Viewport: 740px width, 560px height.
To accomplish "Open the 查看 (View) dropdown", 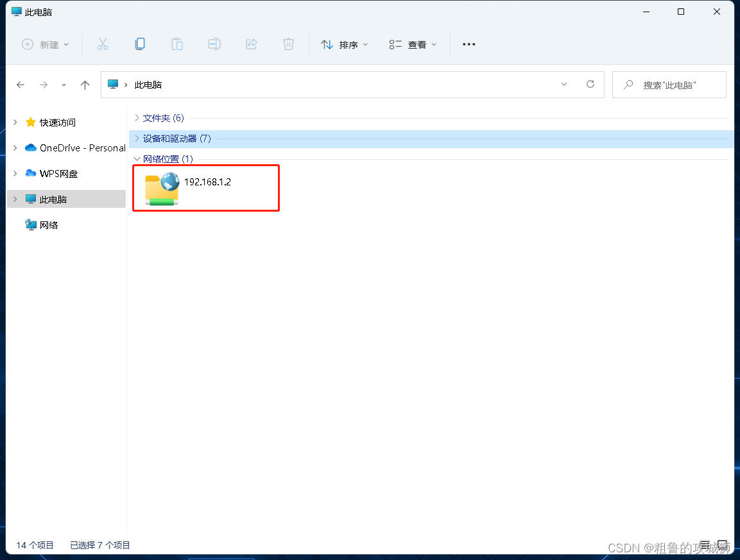I will [x=413, y=44].
